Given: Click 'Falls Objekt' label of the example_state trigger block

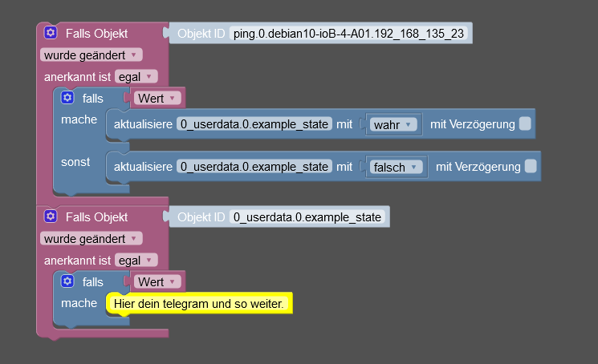Looking at the screenshot, I should 96,217.
